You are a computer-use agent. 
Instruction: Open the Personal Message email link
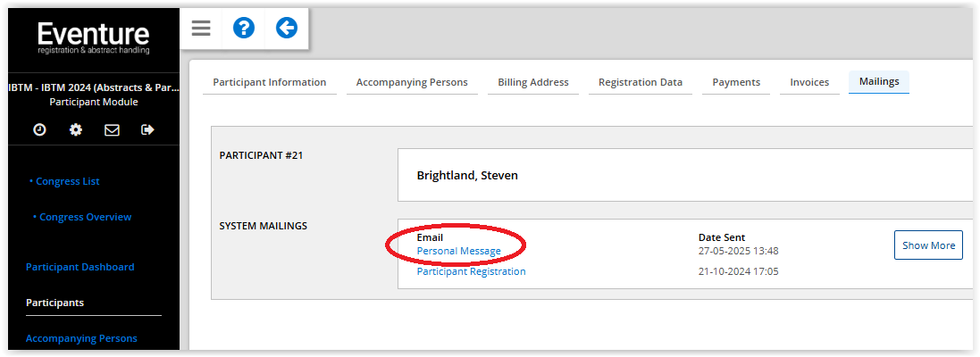coord(459,251)
